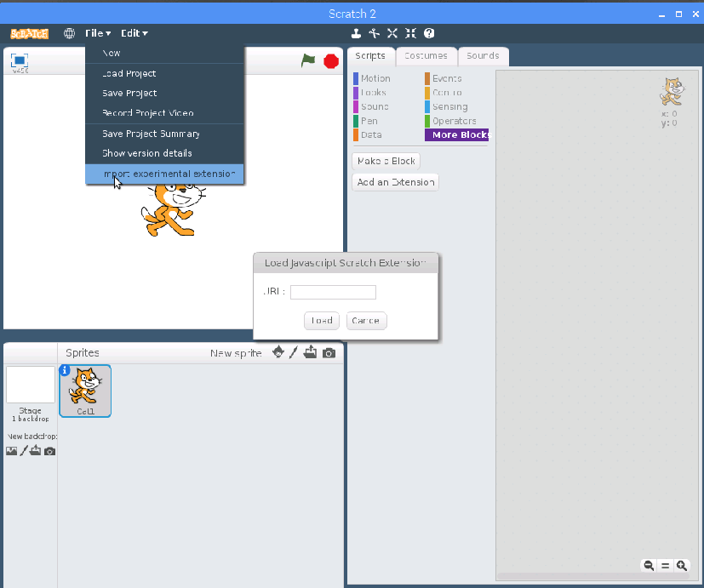Viewport: 704px width, 588px height.
Task: Select the Control block category
Action: [444, 93]
